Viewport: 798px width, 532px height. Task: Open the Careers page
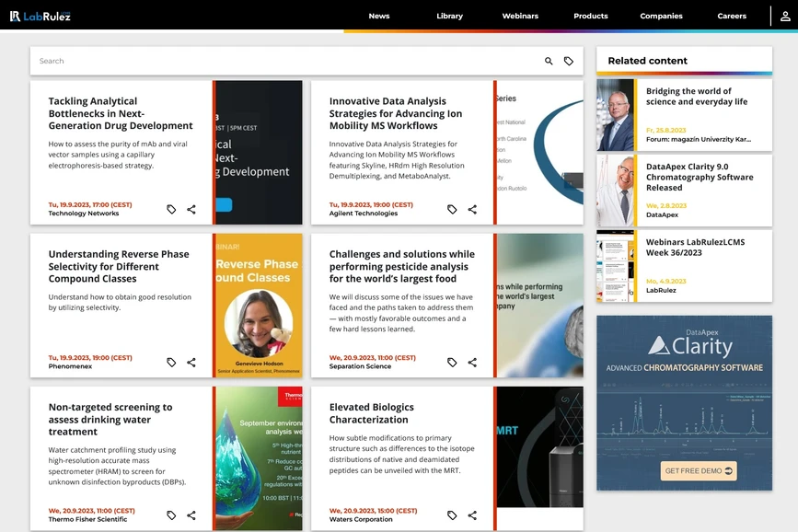tap(732, 16)
